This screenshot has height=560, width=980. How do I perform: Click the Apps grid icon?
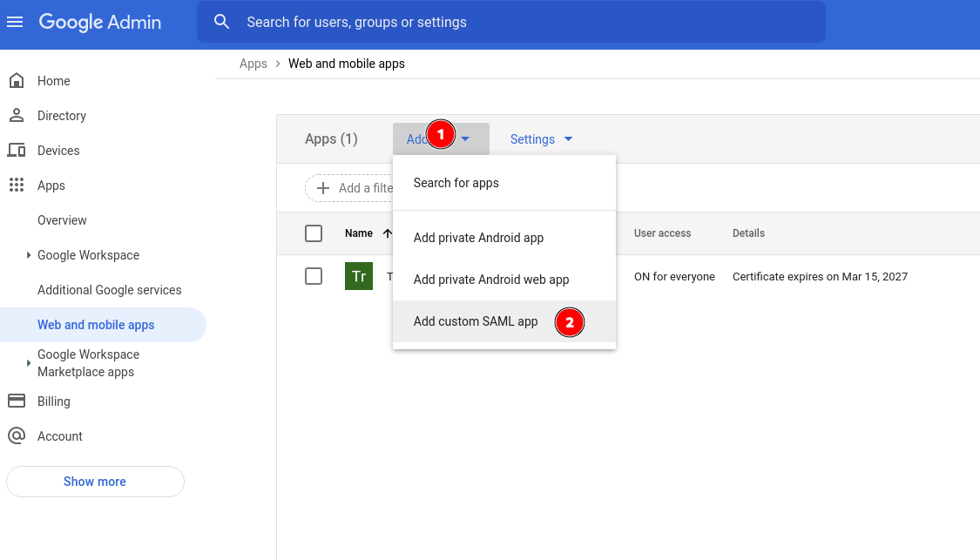(16, 186)
